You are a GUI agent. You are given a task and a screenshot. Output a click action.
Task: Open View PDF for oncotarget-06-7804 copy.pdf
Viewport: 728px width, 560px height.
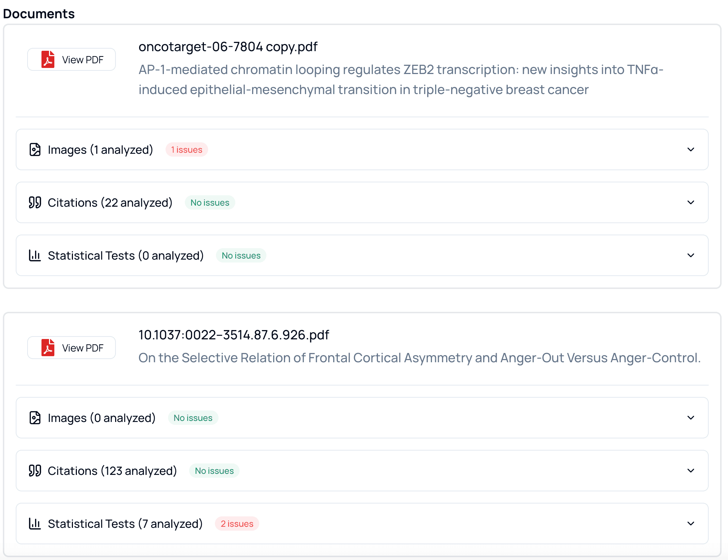click(72, 59)
